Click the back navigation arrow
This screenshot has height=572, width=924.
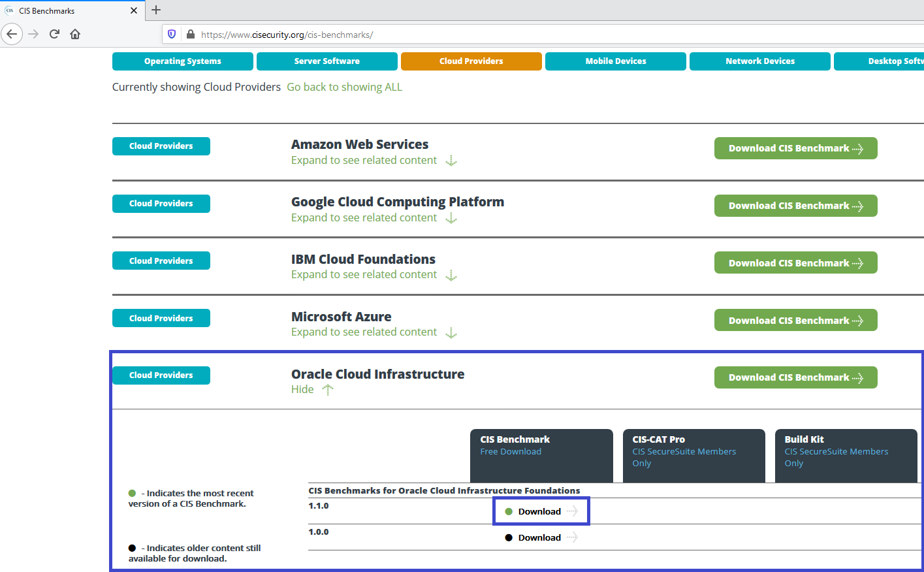pos(12,34)
